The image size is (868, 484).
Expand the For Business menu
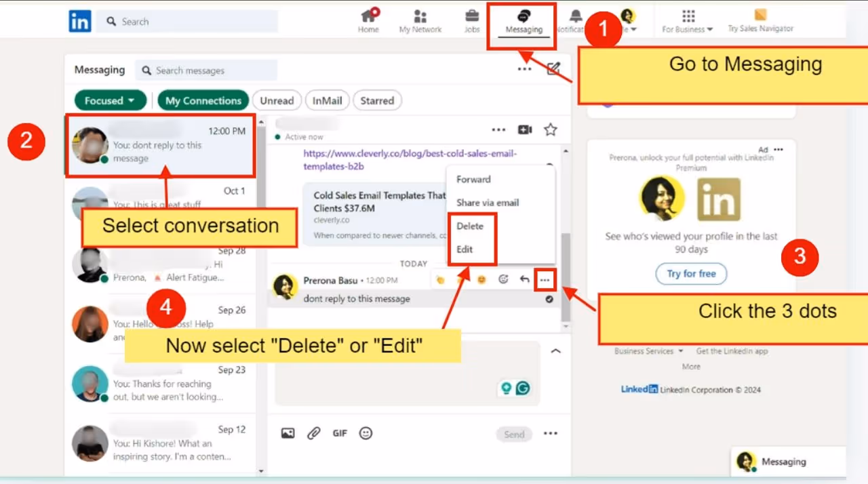pyautogui.click(x=687, y=20)
